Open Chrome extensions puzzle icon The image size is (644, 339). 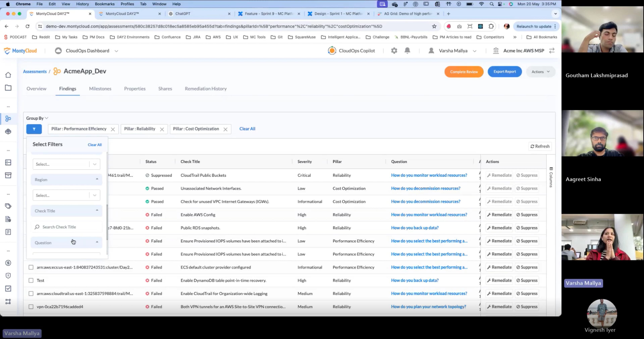click(x=491, y=26)
